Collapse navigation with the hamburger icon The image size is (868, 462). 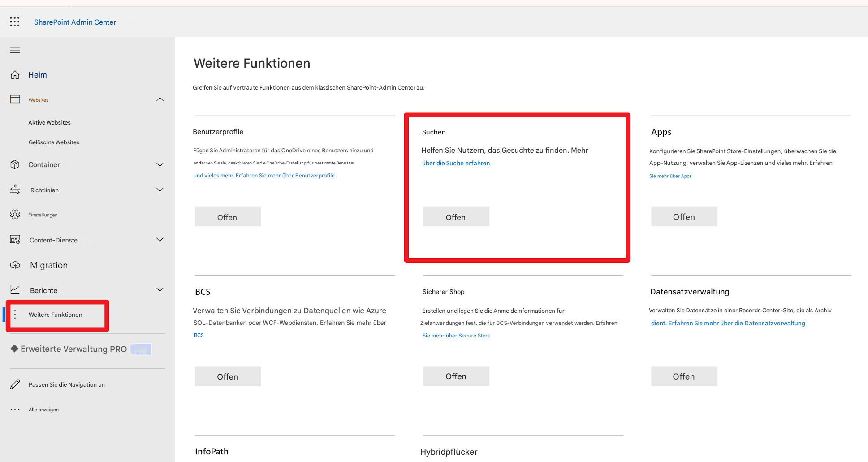click(15, 50)
